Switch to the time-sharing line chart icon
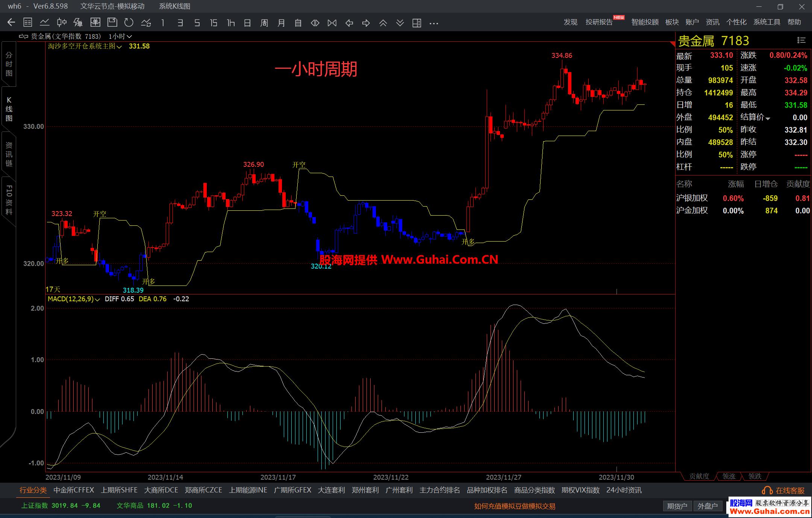 (44, 23)
